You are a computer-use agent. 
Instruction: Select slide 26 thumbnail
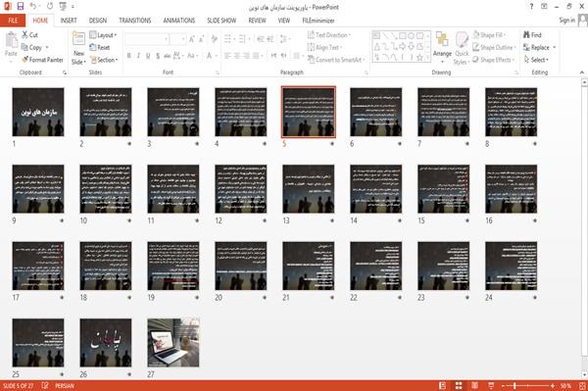pyautogui.click(x=106, y=343)
